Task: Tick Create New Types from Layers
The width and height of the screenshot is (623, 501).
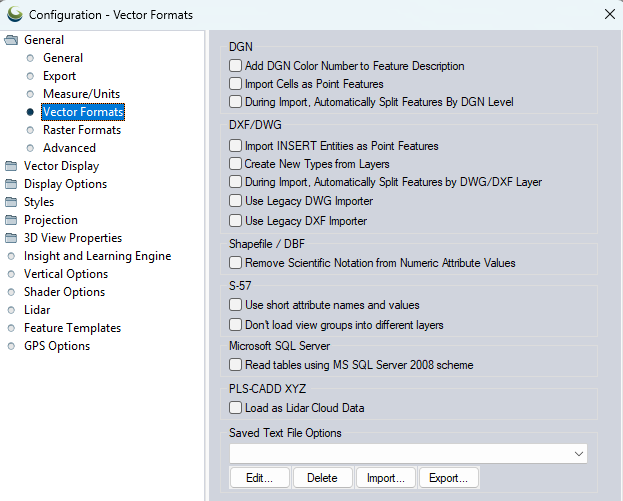Action: point(236,164)
